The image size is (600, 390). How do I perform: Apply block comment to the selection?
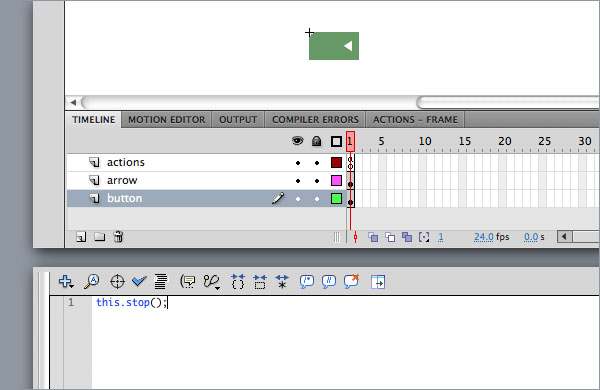tap(307, 281)
